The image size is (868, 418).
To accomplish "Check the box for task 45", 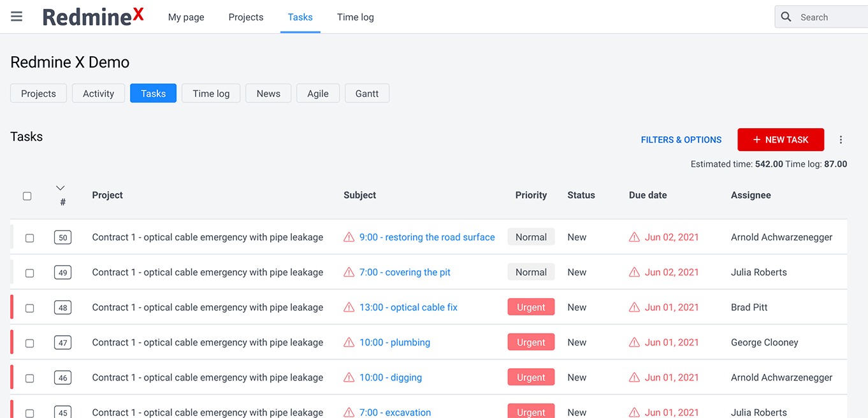I will point(29,413).
